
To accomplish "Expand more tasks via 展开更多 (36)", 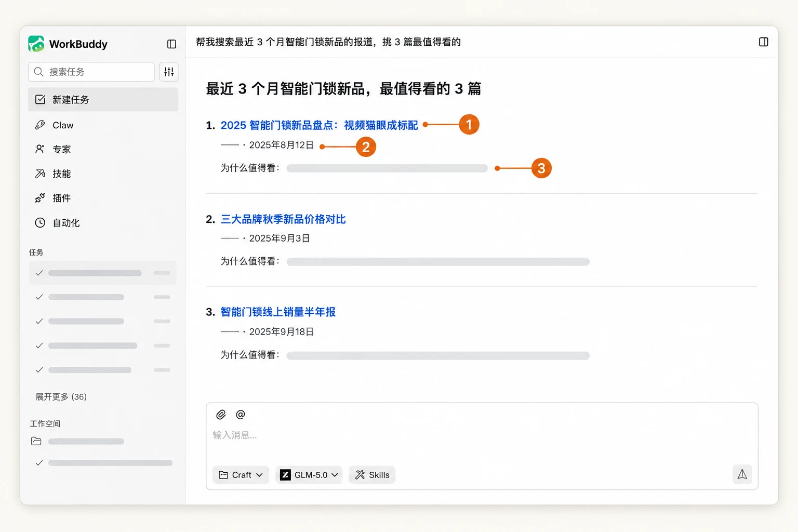I will (61, 396).
